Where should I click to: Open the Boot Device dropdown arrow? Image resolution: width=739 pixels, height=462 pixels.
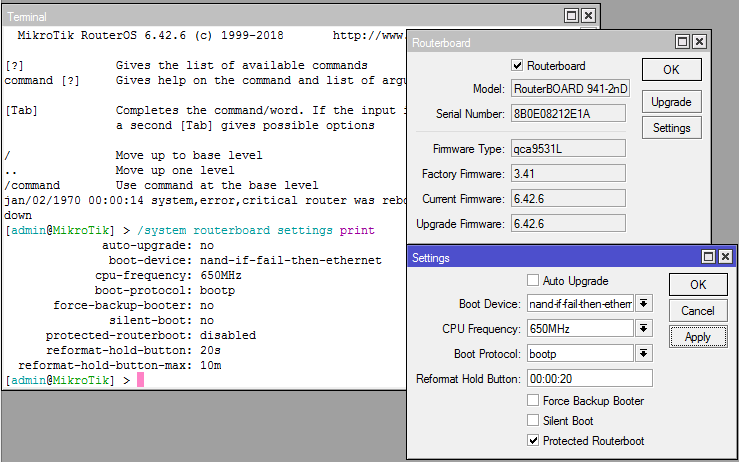click(644, 304)
